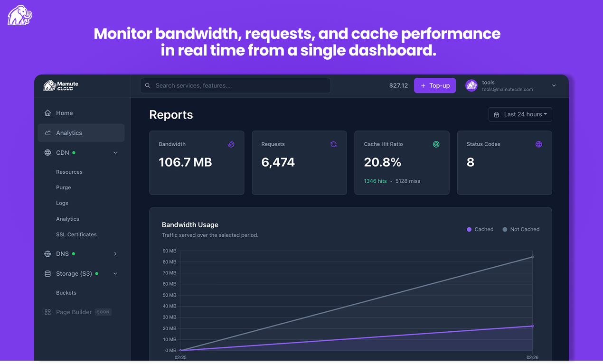This screenshot has height=364, width=603.
Task: Click the Top-up button
Action: click(x=434, y=85)
